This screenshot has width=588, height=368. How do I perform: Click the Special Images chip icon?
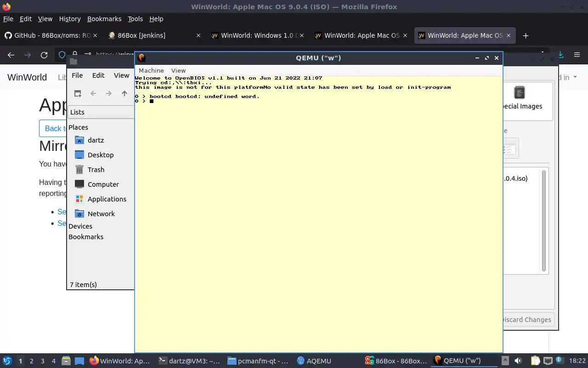point(520,92)
